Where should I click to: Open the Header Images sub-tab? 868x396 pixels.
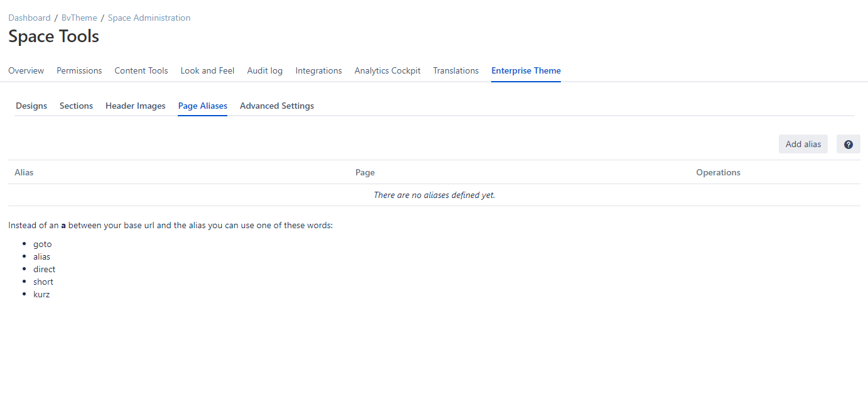pyautogui.click(x=135, y=106)
